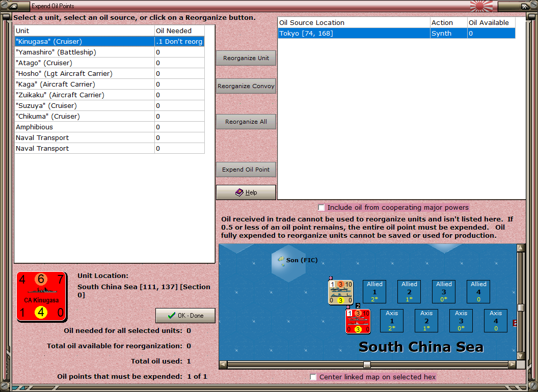
Task: Click Reorganize Convoy button
Action: [246, 86]
